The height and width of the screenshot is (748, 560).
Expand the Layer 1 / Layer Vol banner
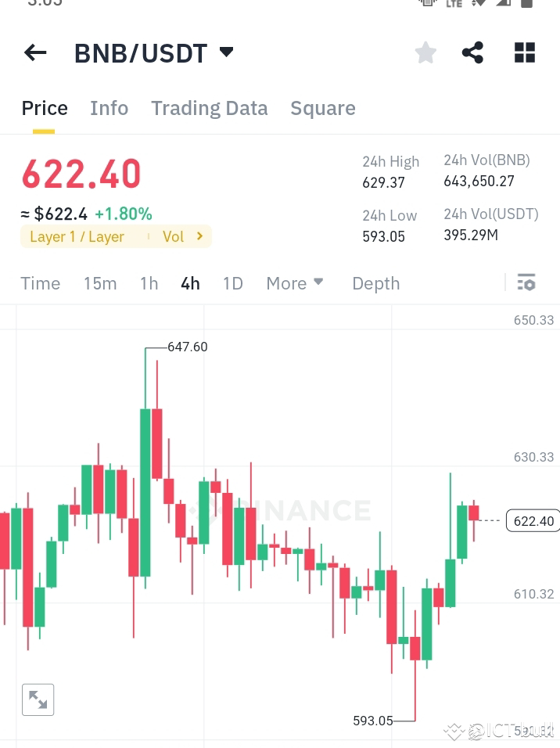click(116, 236)
